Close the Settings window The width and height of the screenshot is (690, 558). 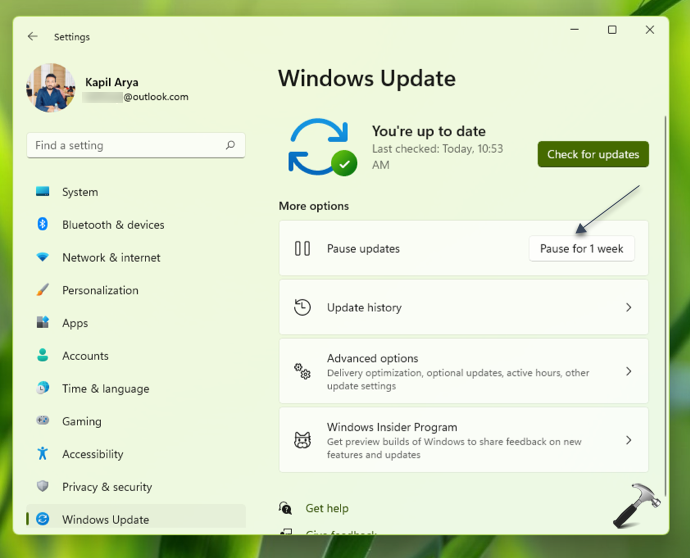coord(650,29)
